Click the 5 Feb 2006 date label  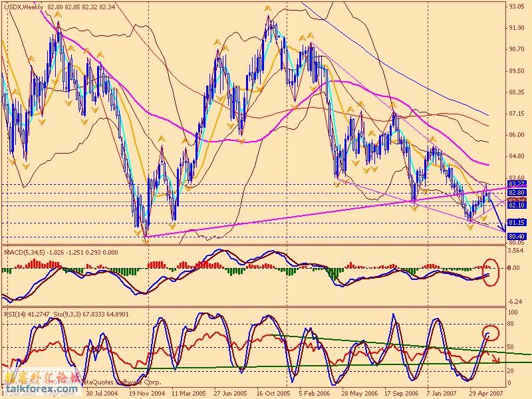[314, 393]
